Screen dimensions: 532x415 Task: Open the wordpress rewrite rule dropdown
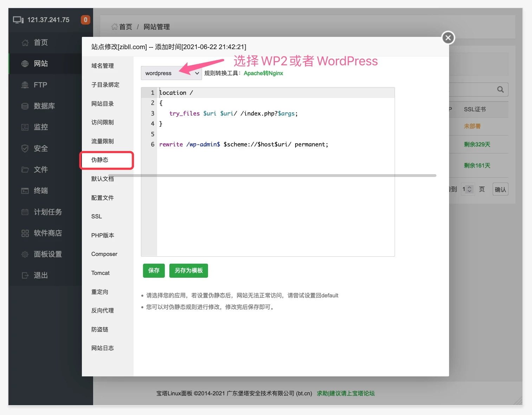point(171,73)
